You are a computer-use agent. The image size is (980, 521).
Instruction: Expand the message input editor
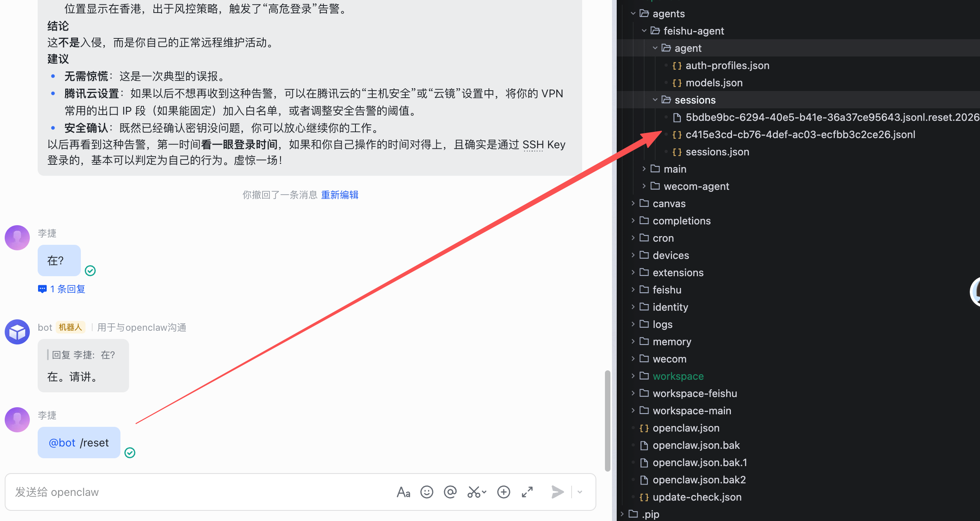pyautogui.click(x=527, y=492)
